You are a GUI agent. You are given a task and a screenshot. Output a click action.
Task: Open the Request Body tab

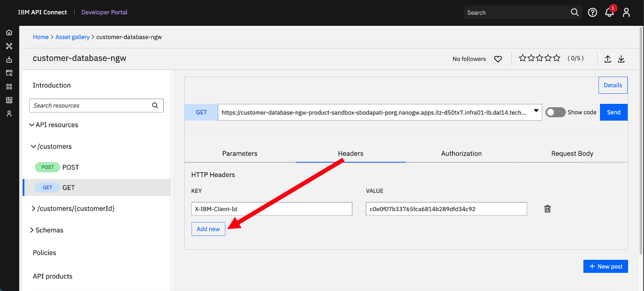(572, 154)
